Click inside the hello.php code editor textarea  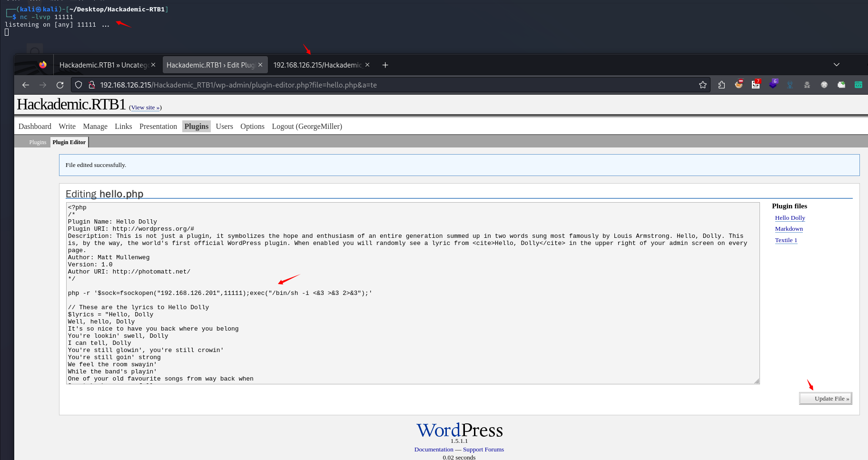point(413,293)
